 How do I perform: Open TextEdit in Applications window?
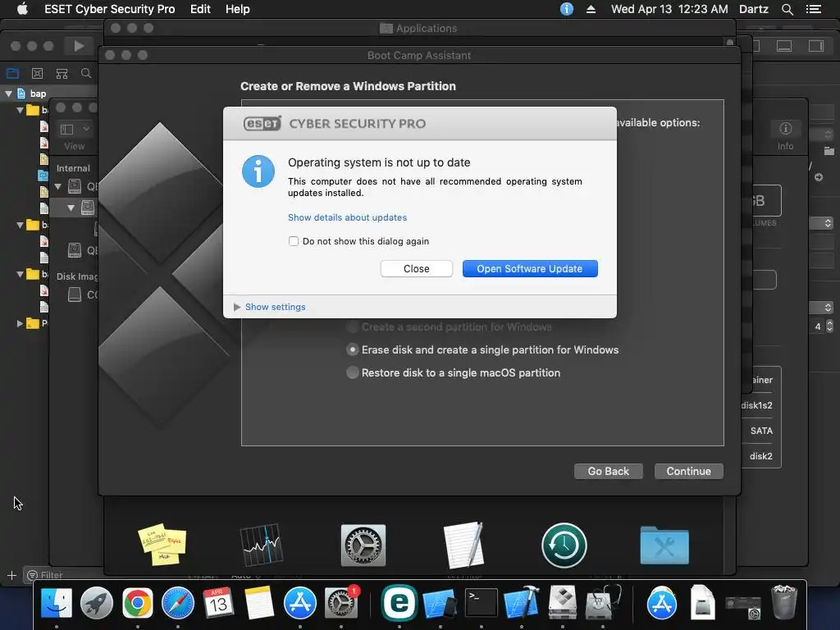click(464, 545)
